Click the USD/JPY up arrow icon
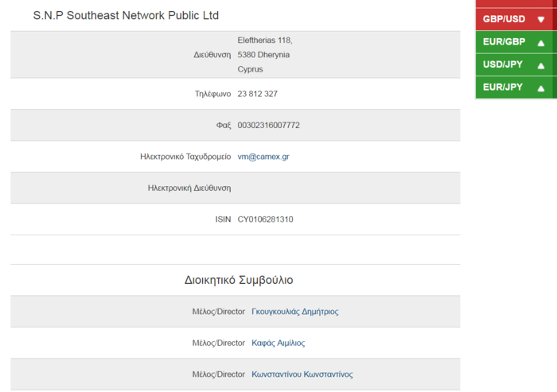 pyautogui.click(x=540, y=66)
